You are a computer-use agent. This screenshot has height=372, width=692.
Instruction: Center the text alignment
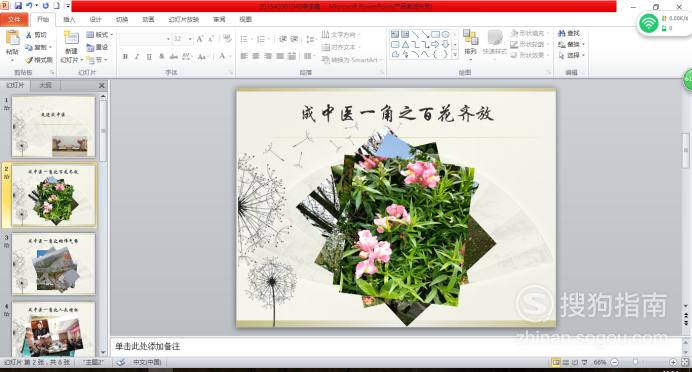tap(256, 56)
